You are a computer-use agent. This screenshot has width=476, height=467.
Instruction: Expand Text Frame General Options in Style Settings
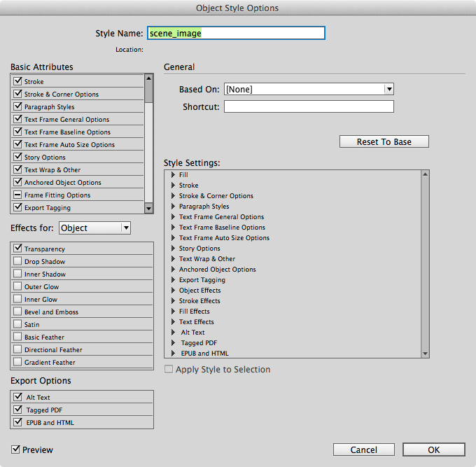pos(173,217)
